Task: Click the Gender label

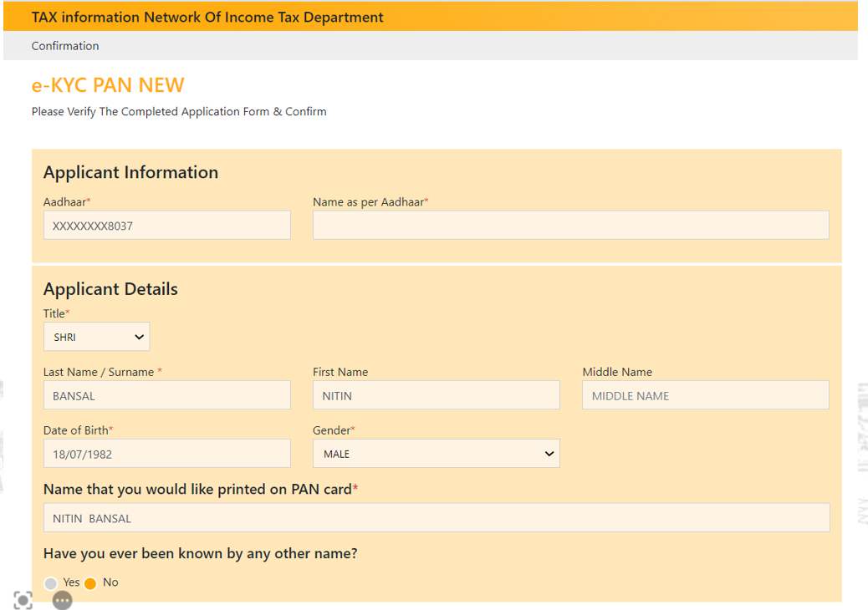Action: click(x=334, y=430)
